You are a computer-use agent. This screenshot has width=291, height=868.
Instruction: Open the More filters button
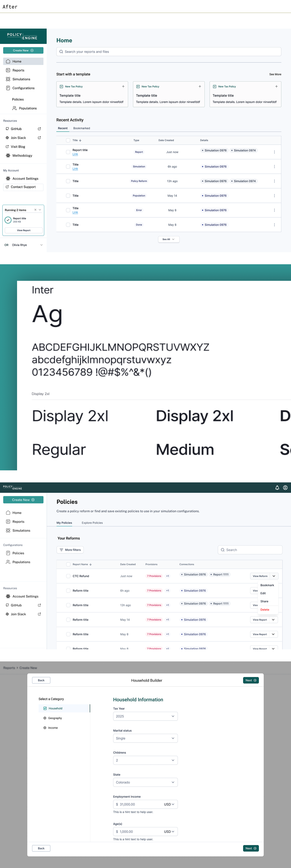pos(70,550)
